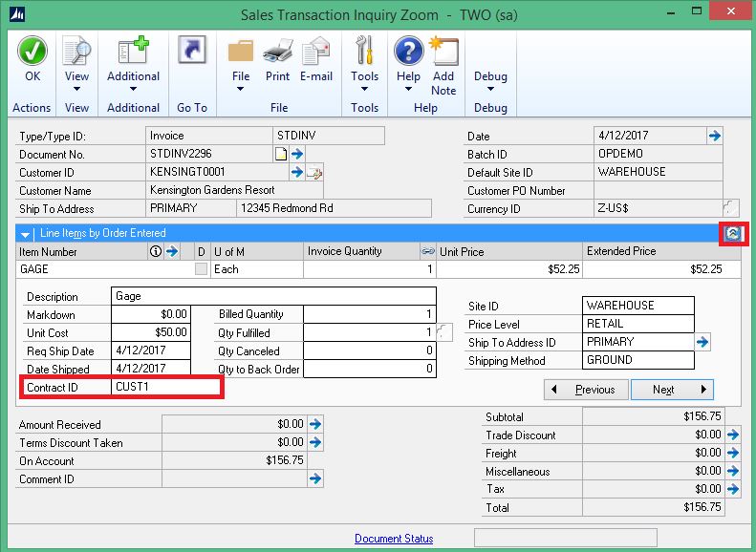Click the Description field with Gage
This screenshot has height=552, width=756.
coord(274,296)
